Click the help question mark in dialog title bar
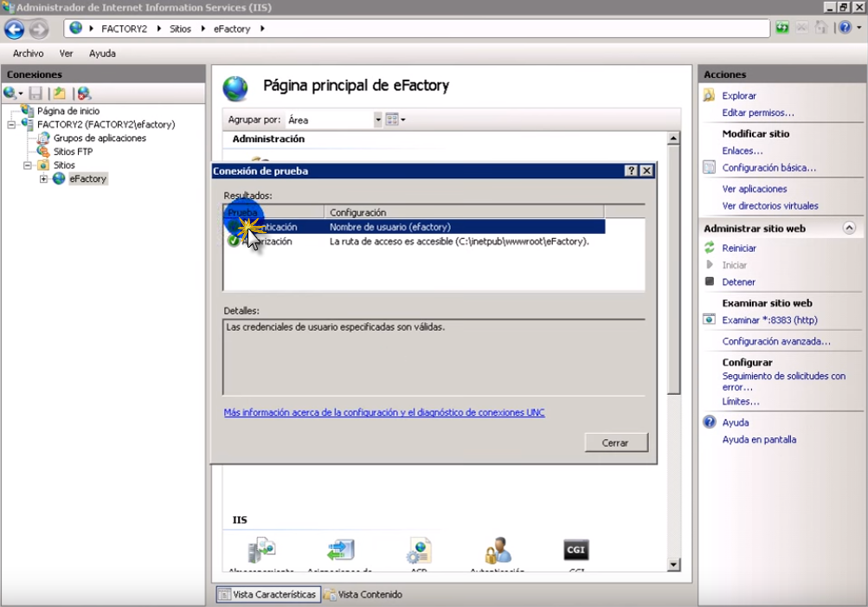The image size is (868, 607). coord(632,171)
